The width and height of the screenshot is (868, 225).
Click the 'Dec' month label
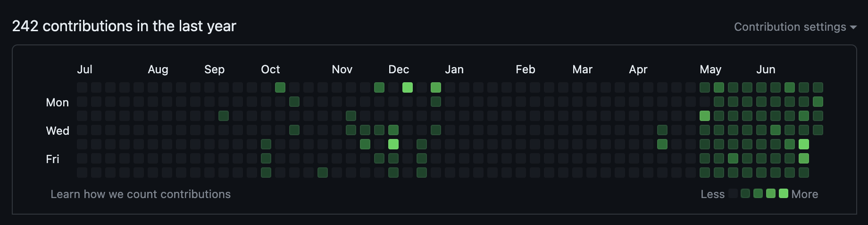pyautogui.click(x=399, y=69)
